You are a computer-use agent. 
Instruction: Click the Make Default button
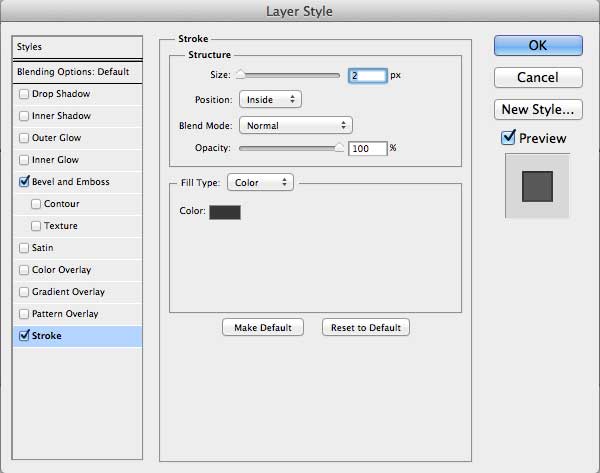coord(263,328)
